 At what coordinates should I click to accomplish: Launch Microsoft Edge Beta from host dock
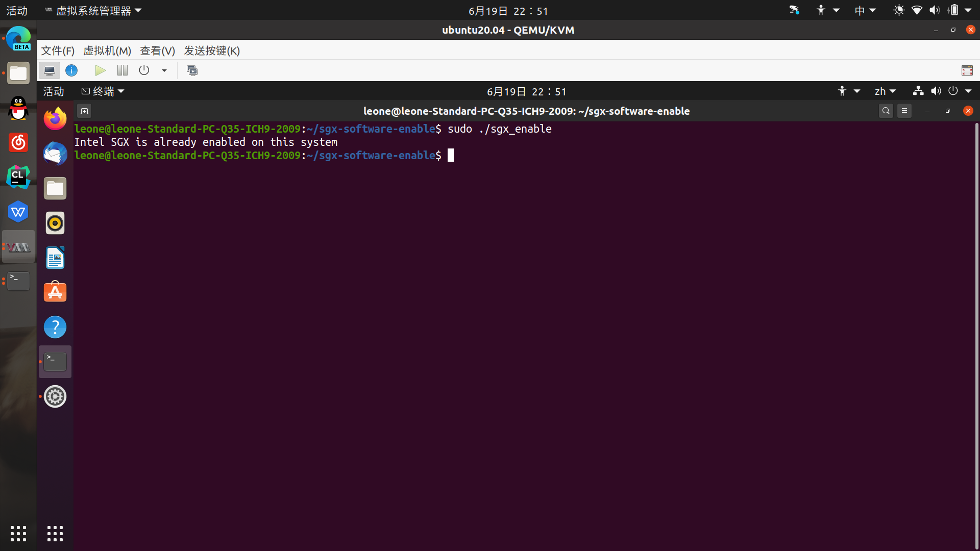pyautogui.click(x=18, y=38)
